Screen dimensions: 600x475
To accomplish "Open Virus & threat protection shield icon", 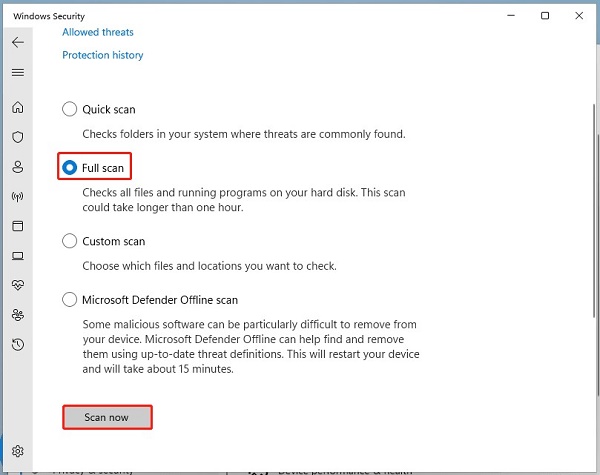I will point(18,137).
